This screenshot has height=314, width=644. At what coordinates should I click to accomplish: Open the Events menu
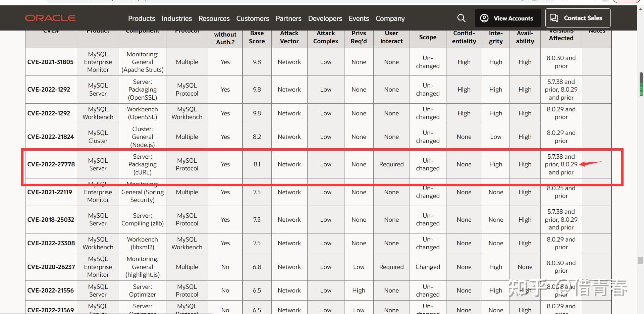click(359, 18)
